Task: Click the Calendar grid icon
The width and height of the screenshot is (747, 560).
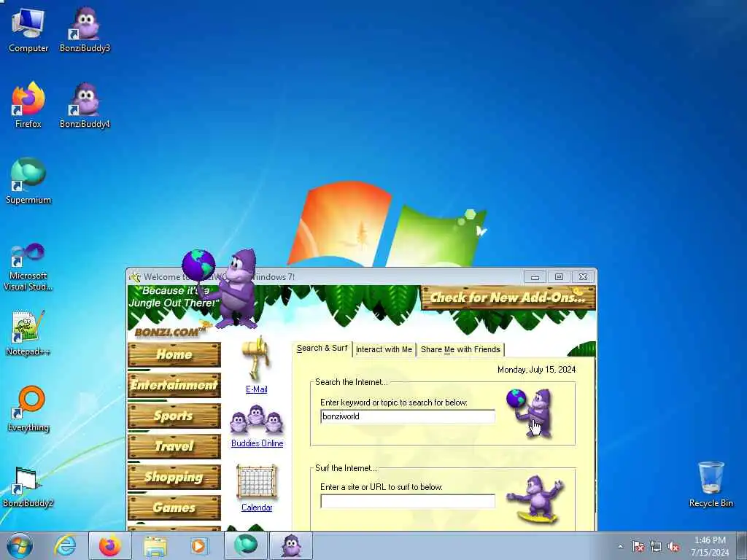Action: click(256, 482)
